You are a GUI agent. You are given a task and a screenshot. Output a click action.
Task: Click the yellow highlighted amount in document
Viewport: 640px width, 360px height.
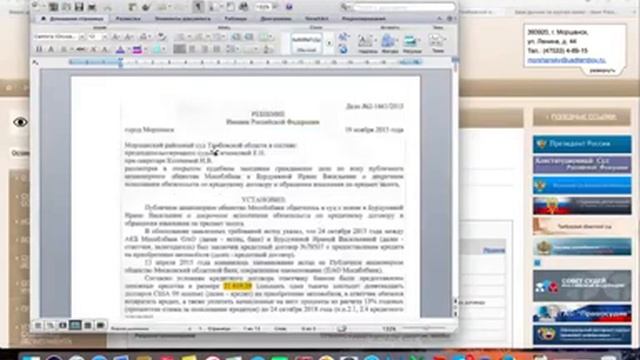click(238, 286)
